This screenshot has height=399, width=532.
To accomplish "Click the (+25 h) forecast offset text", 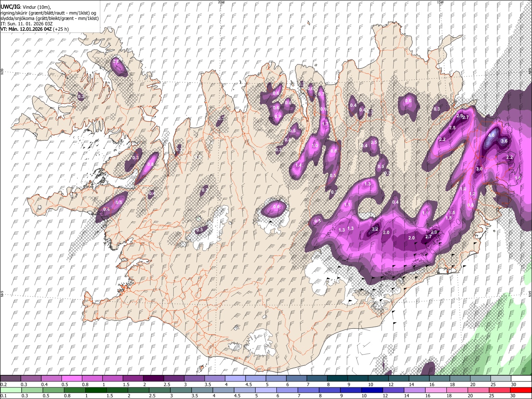I will [x=61, y=29].
